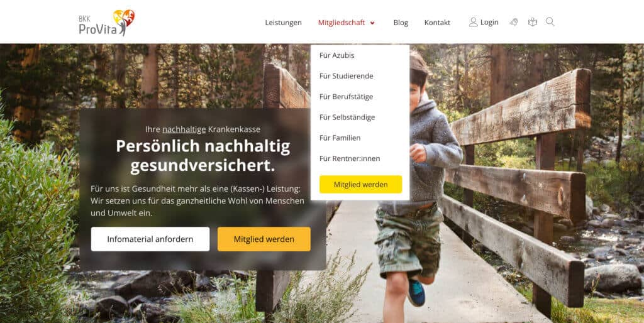Click the Mitgliedschaft menu label

(341, 23)
